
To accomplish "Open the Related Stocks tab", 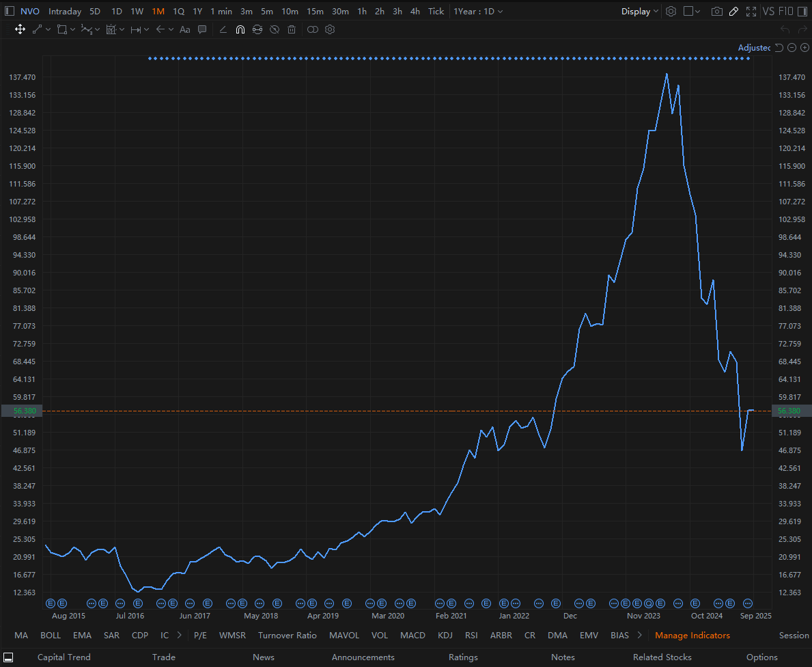I will tap(662, 657).
